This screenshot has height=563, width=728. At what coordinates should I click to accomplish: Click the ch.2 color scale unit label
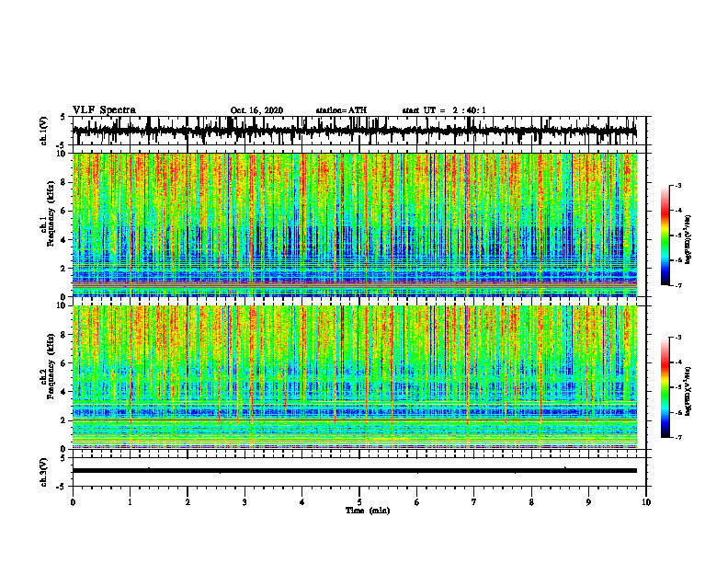point(688,391)
